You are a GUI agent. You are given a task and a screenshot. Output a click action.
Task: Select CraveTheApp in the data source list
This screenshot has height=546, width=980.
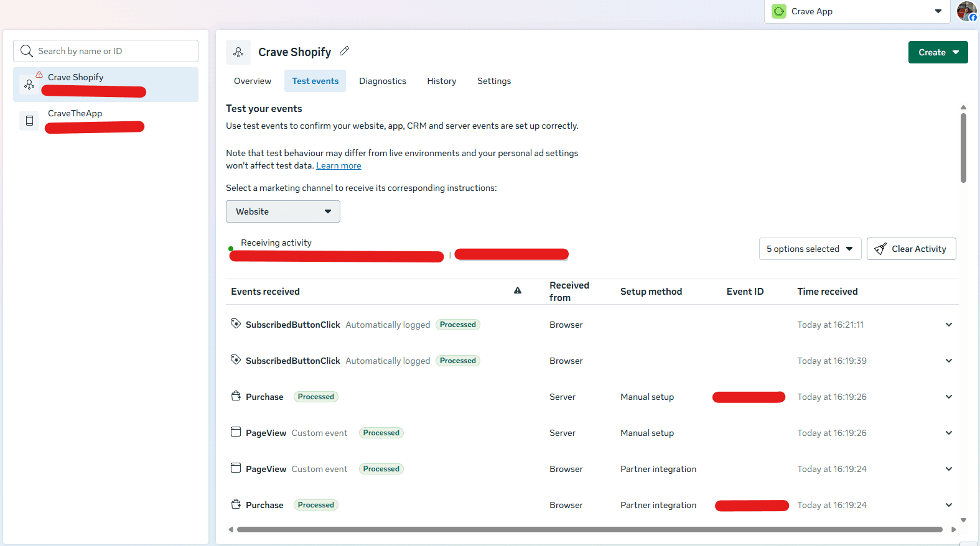pos(106,121)
